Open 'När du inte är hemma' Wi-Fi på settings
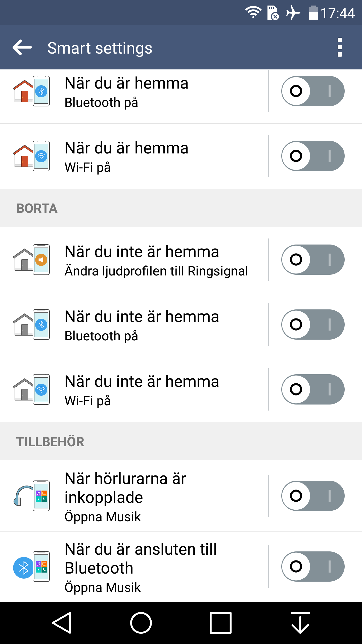This screenshot has width=362, height=644. pyautogui.click(x=142, y=390)
